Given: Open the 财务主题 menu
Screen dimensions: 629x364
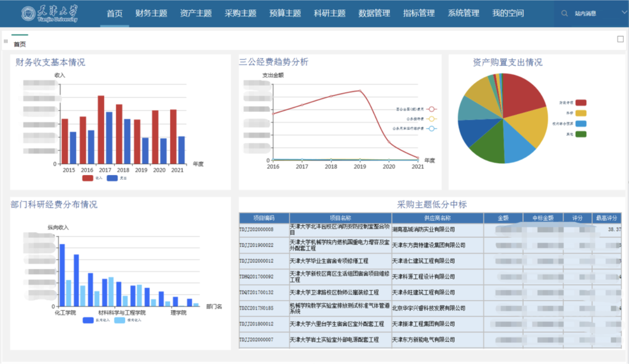Looking at the screenshot, I should click(151, 14).
